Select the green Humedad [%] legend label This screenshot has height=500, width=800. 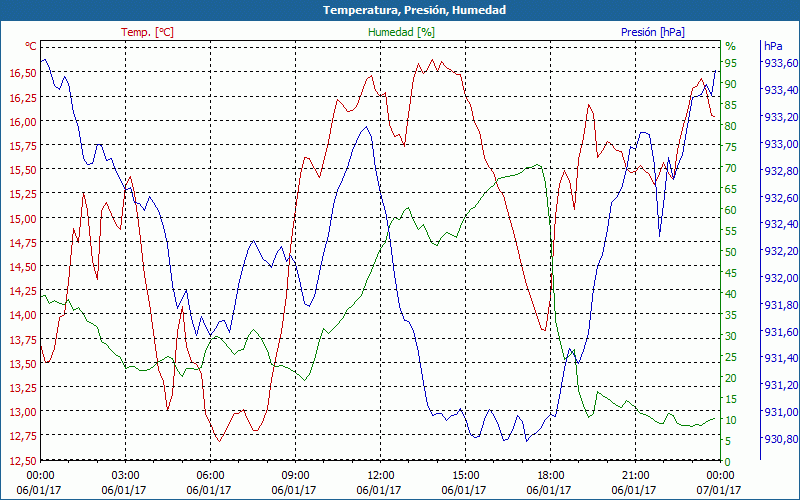pos(402,32)
